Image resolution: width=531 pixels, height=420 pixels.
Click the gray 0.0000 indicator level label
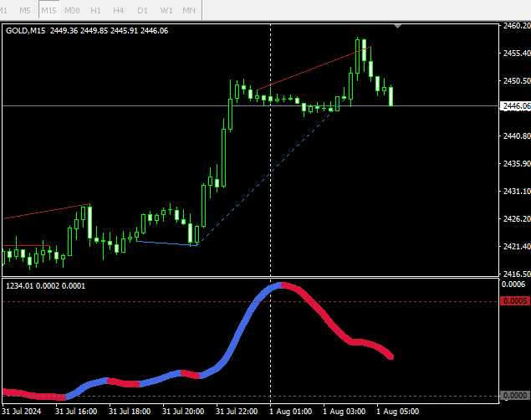point(514,396)
